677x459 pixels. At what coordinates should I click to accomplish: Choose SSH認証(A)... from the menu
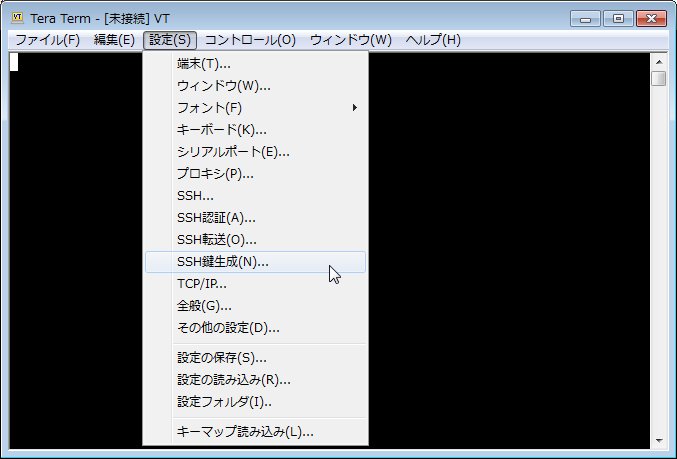click(x=256, y=218)
